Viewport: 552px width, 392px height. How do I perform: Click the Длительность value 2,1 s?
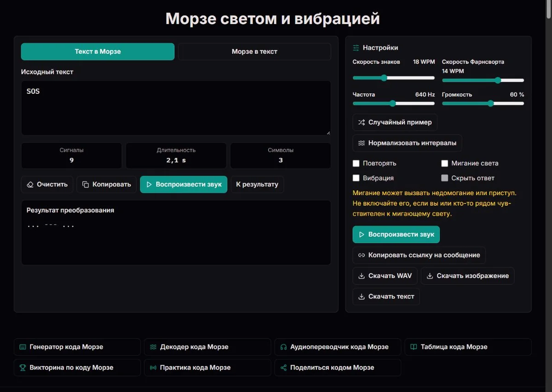click(x=176, y=161)
